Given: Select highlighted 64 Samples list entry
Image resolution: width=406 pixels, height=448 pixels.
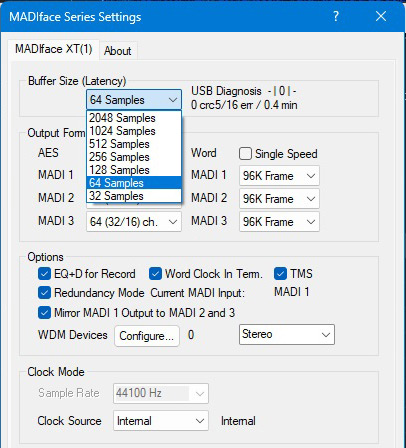Looking at the screenshot, I should coord(134,183).
